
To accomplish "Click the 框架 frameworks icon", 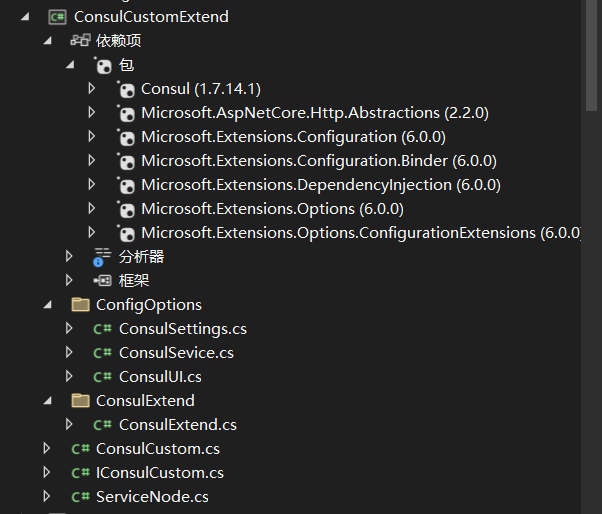I will [x=103, y=281].
